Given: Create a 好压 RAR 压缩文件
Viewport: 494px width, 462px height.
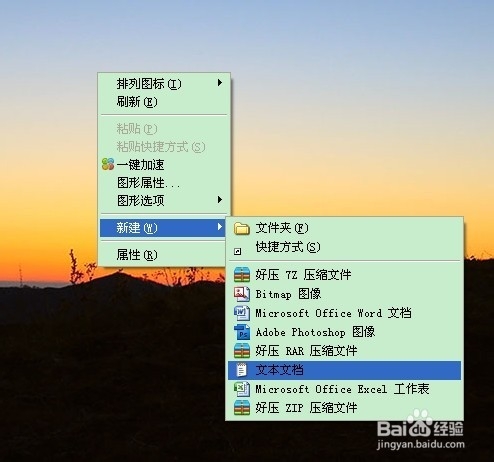Looking at the screenshot, I should pyautogui.click(x=344, y=351).
